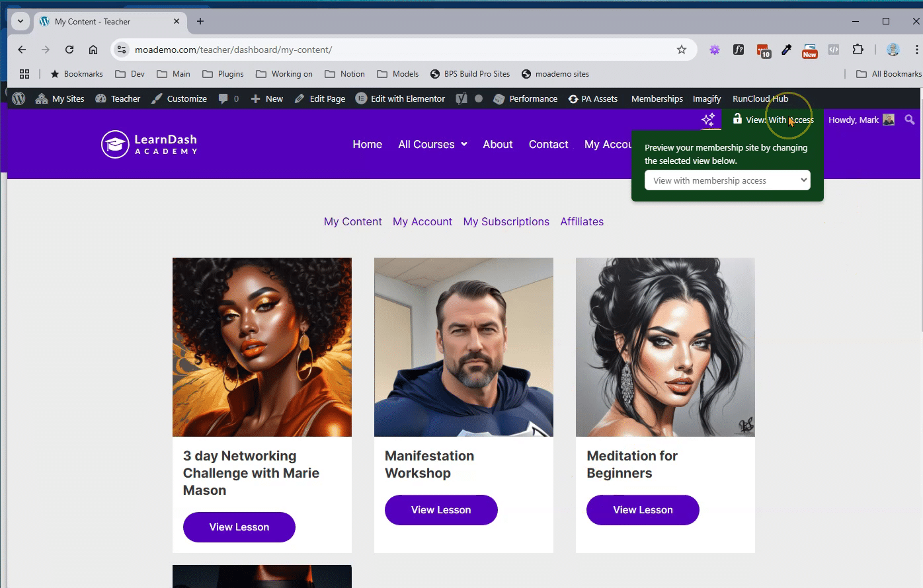Expand the All Courses navigation menu
This screenshot has width=923, height=588.
tap(432, 144)
